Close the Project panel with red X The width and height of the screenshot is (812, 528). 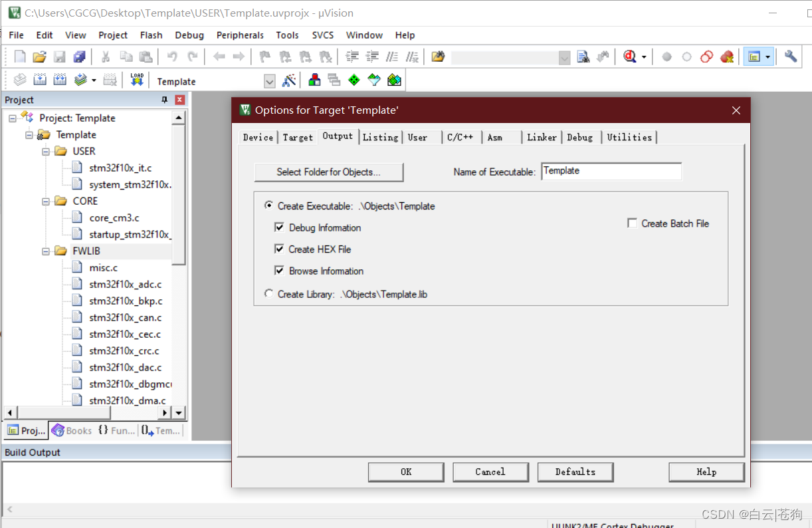pyautogui.click(x=180, y=100)
